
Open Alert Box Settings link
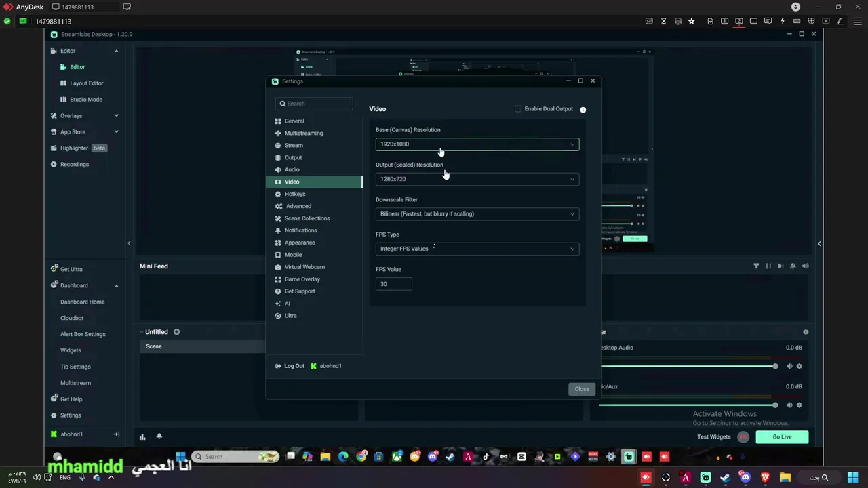coord(83,334)
